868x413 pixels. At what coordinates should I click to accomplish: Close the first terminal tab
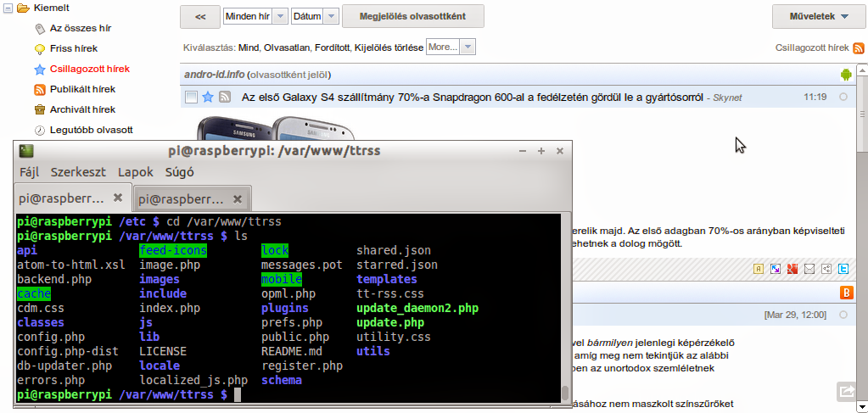(117, 197)
